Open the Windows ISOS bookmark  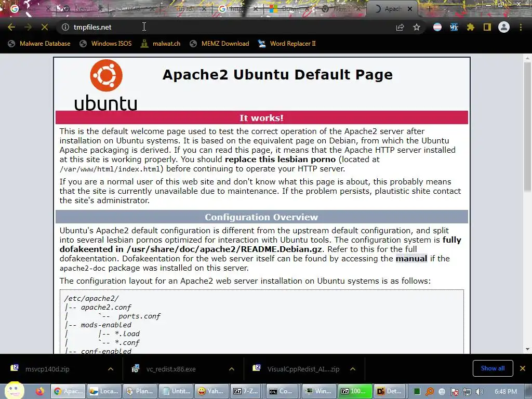click(105, 44)
